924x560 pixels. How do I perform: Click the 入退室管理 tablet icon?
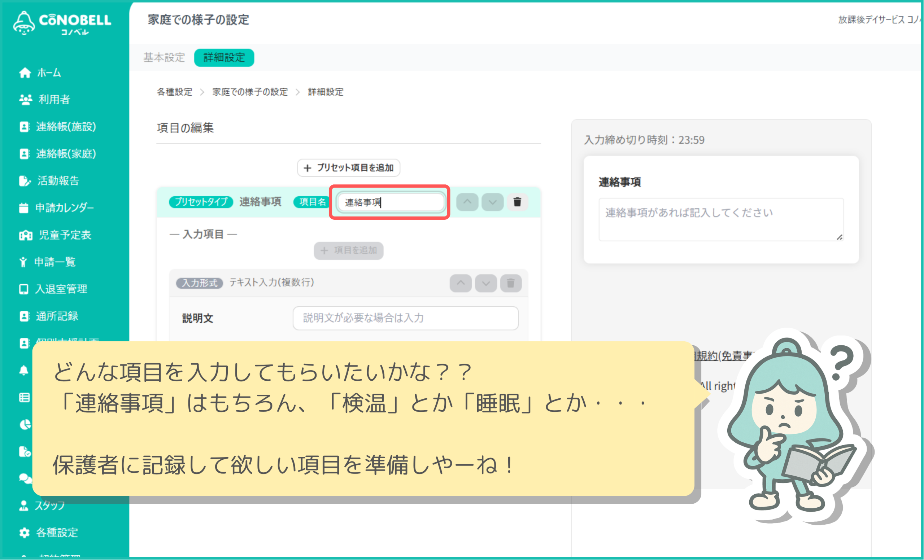pyautogui.click(x=23, y=289)
